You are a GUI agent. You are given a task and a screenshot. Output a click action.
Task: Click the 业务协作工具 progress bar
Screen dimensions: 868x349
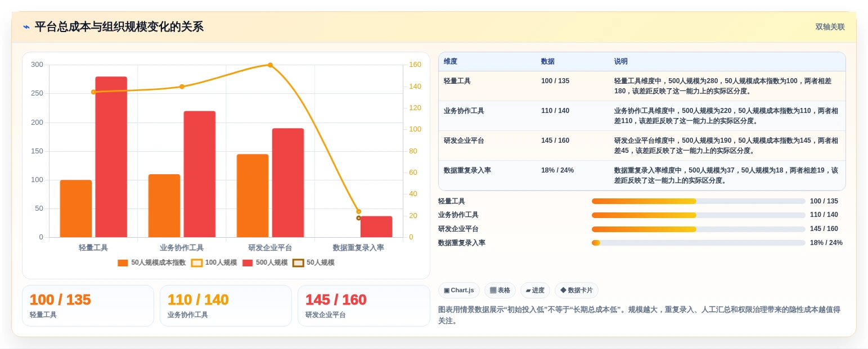tap(699, 215)
